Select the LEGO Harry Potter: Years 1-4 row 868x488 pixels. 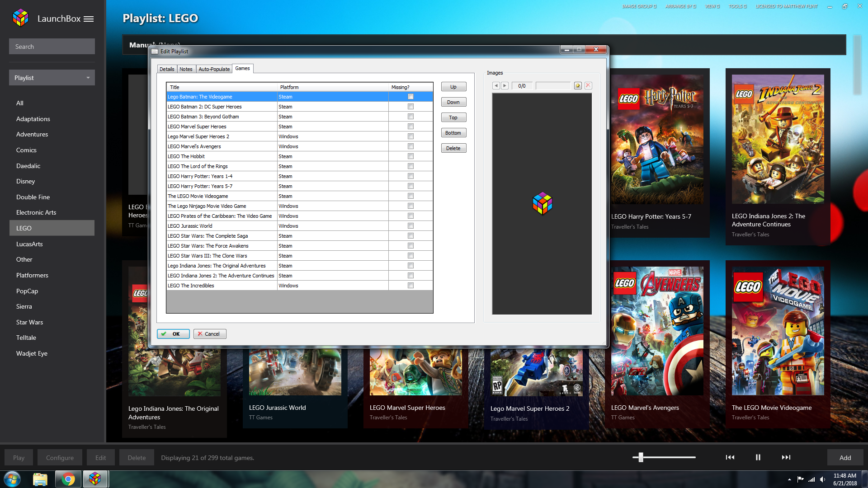click(300, 176)
